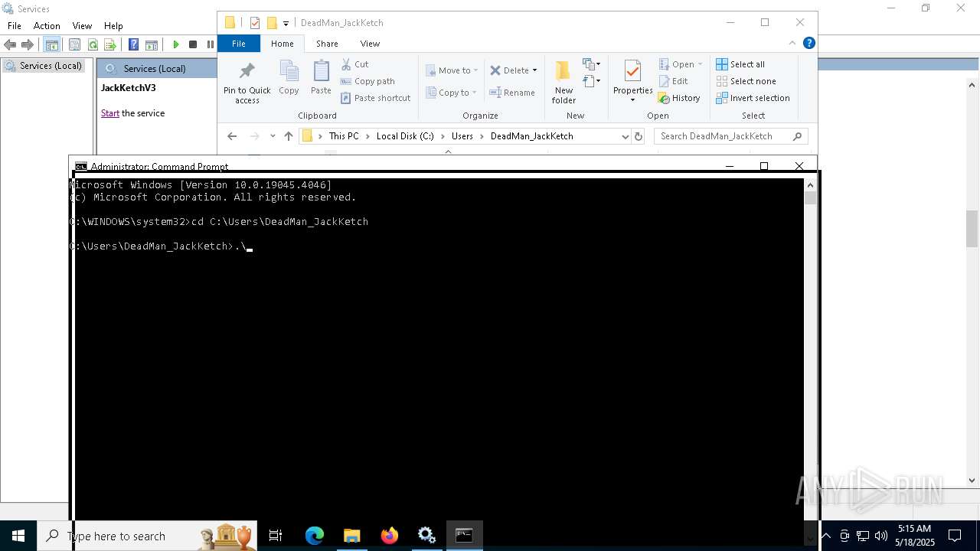980x551 pixels.
Task: Click the green Refresh icon in the Services toolbar
Action: coord(93,44)
